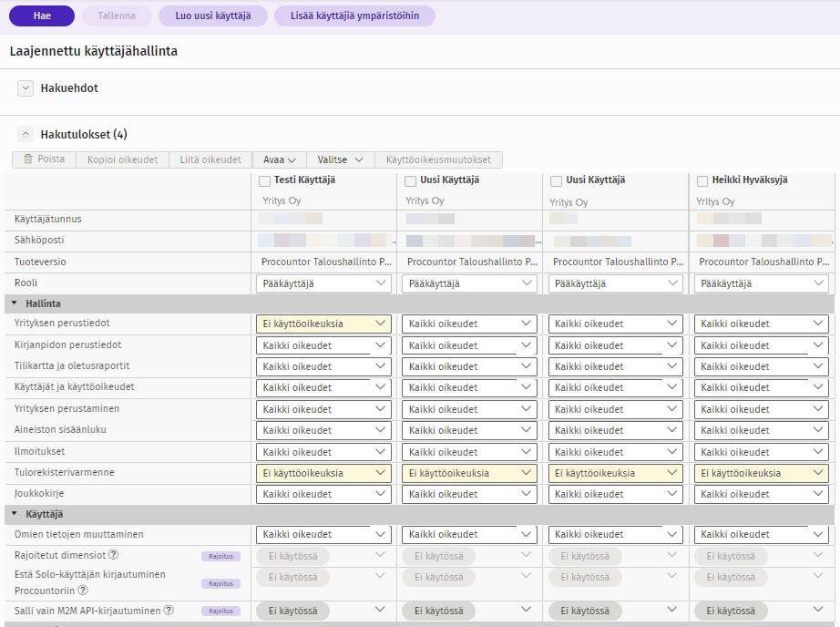Open Joukkokirje dropdown for Heikki Hyväksyjä
Screen dimensions: 840x627
762,494
